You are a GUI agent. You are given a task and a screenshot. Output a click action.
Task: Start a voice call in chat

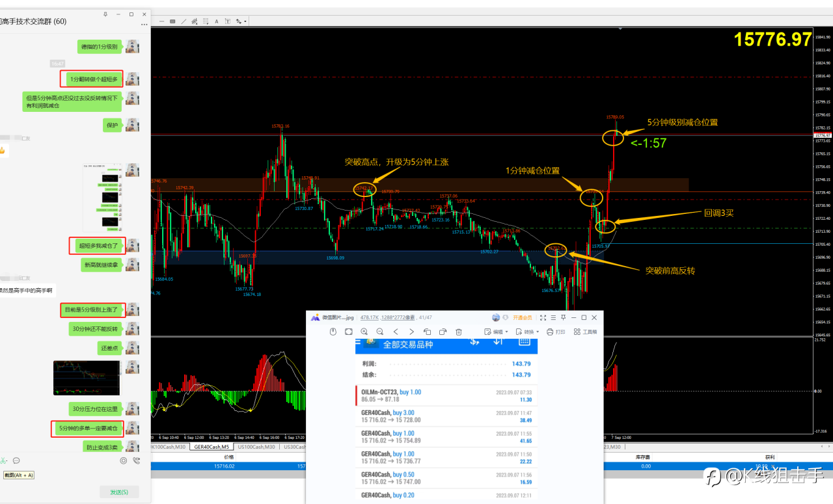[136, 460]
